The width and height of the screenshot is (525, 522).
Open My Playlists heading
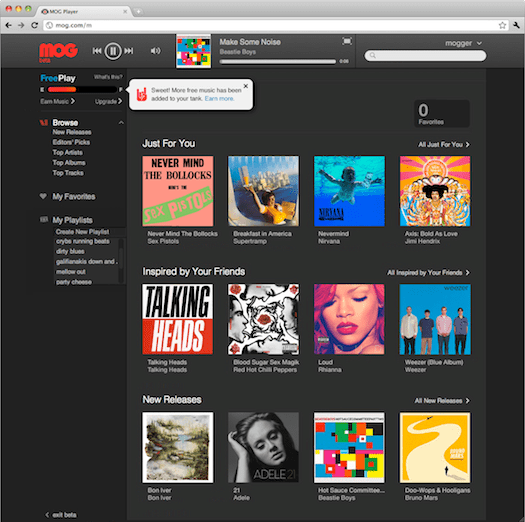72,220
